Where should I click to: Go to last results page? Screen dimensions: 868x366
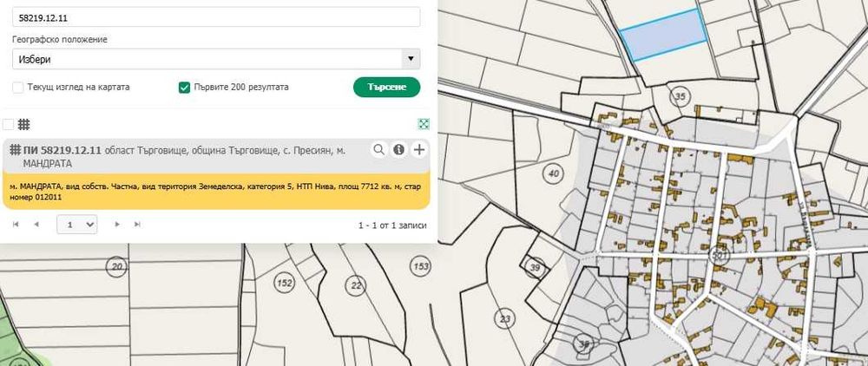pos(137,225)
